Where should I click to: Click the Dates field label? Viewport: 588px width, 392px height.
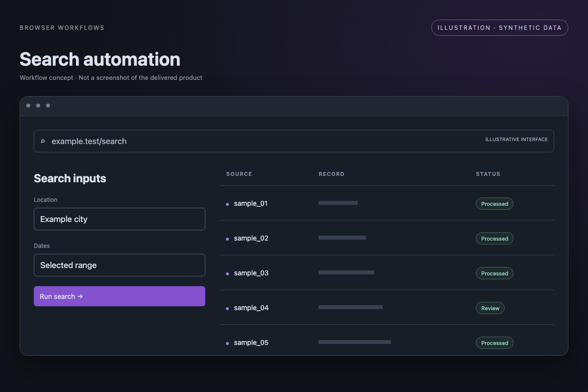[42, 246]
